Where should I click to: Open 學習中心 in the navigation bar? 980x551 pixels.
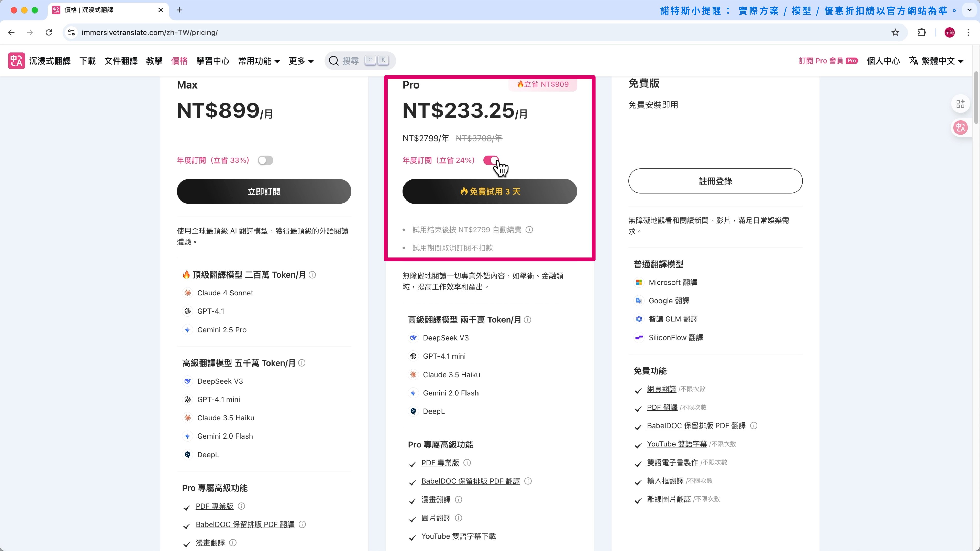tap(213, 61)
